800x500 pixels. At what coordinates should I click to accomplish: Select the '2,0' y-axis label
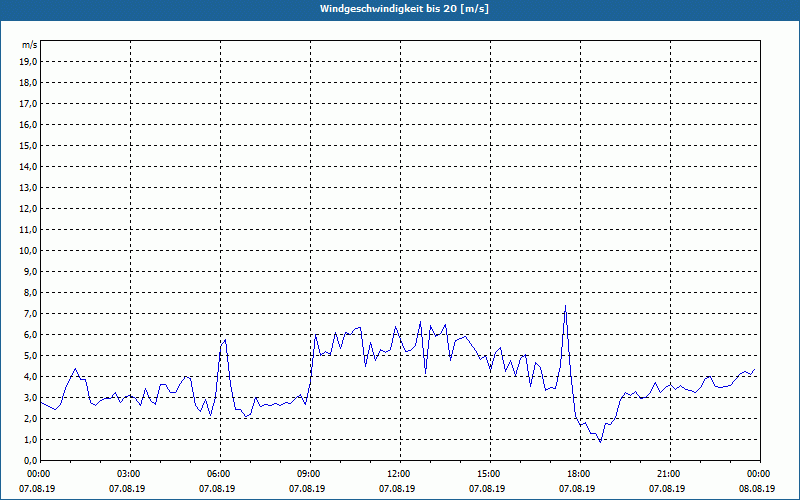(x=30, y=418)
